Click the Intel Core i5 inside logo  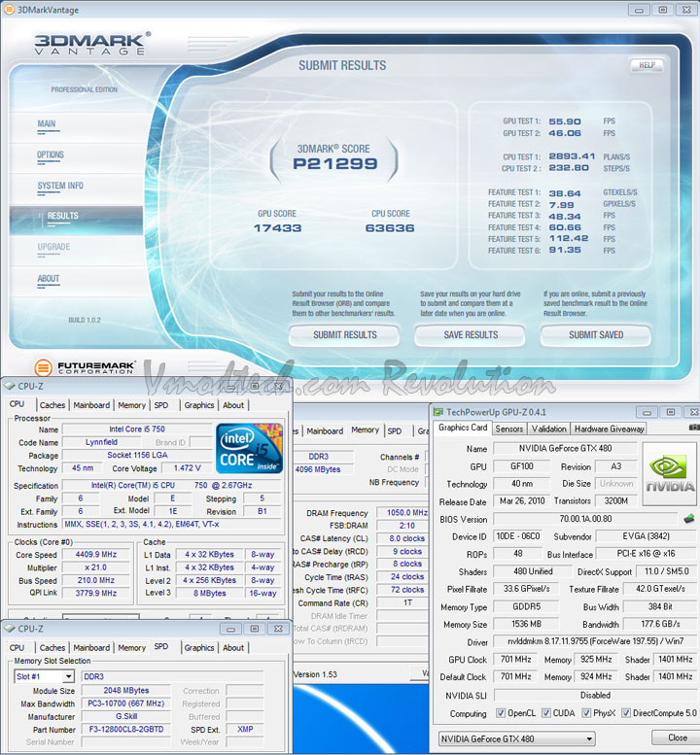pyautogui.click(x=249, y=448)
